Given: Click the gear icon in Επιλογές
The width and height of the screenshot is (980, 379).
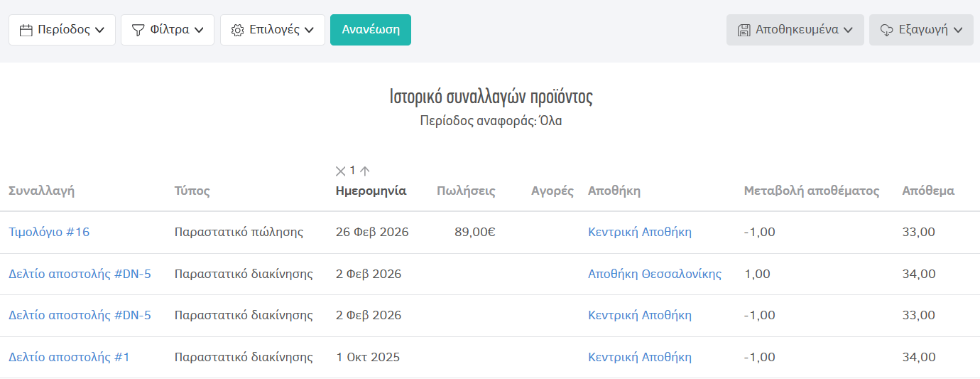Looking at the screenshot, I should (x=238, y=30).
